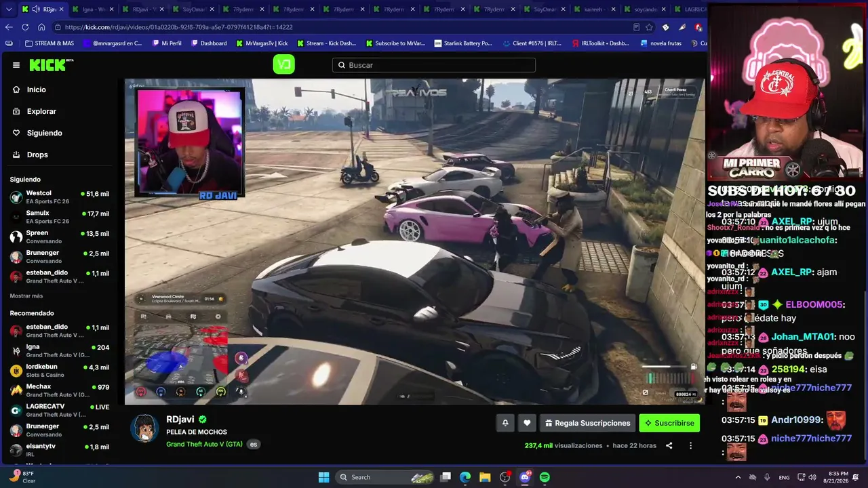The height and width of the screenshot is (488, 868).
Task: Share the video with the share icon
Action: tap(669, 446)
